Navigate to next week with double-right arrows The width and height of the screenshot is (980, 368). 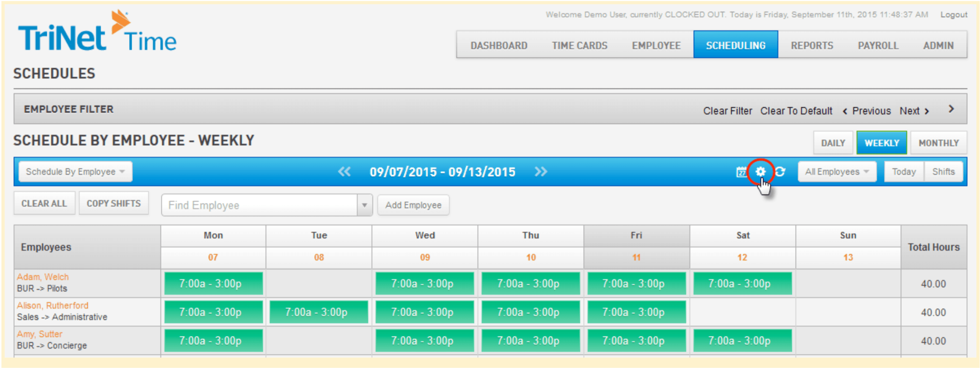(541, 172)
